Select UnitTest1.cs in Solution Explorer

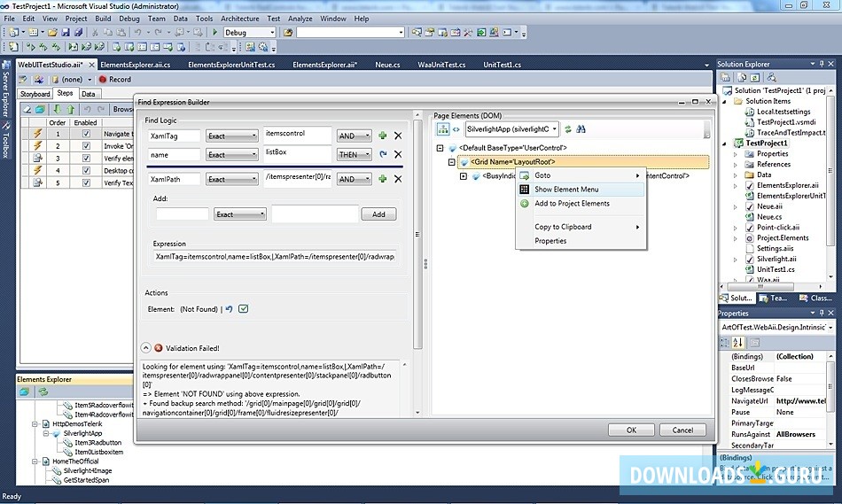(x=776, y=269)
